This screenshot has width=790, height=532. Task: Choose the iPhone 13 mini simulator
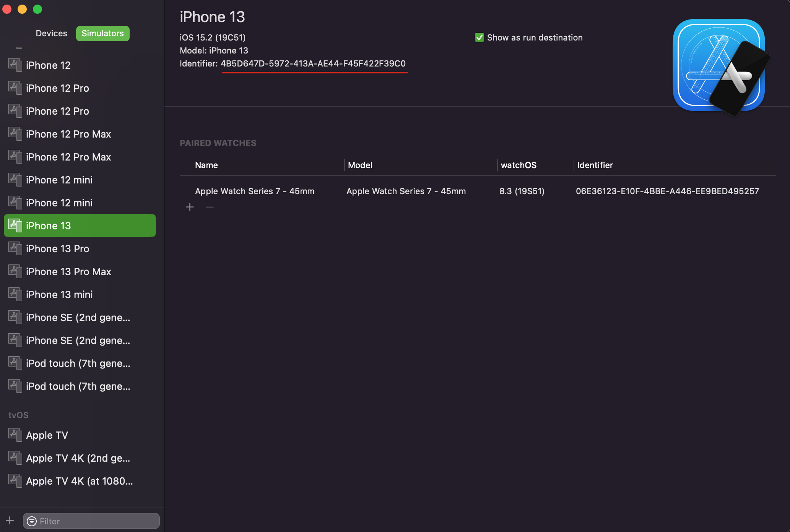coord(80,295)
